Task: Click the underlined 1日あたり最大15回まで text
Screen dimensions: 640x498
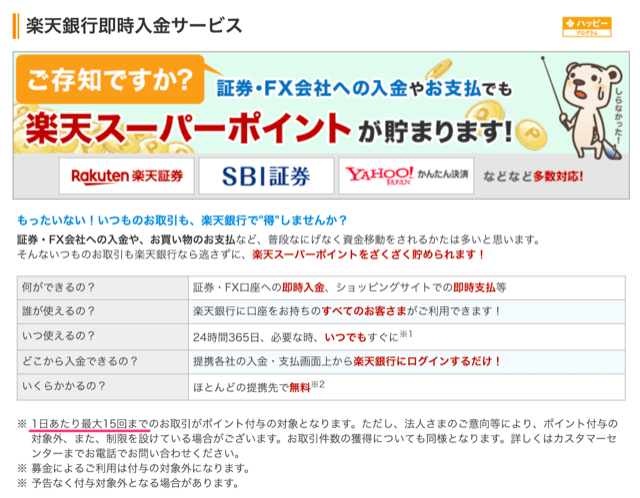Action: [x=90, y=424]
